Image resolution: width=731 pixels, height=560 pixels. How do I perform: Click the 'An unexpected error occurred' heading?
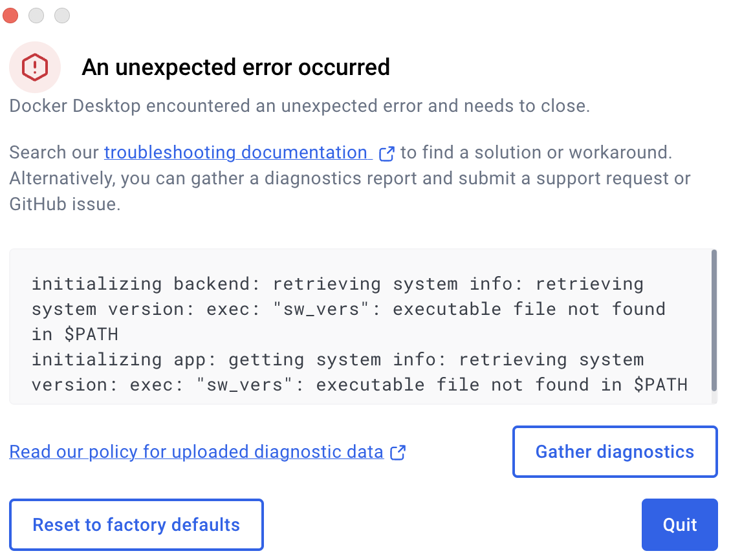pyautogui.click(x=236, y=67)
